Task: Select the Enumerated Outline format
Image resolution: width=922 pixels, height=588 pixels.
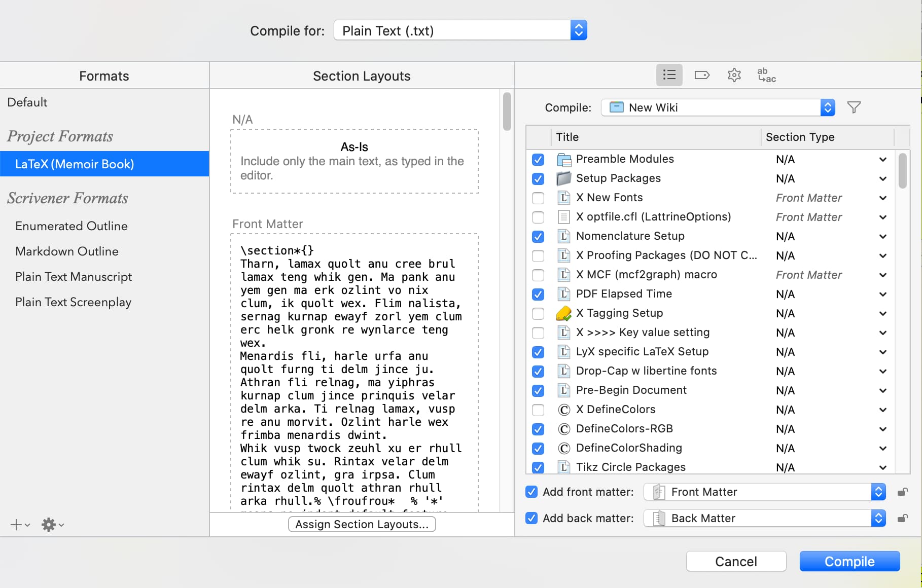Action: [72, 226]
